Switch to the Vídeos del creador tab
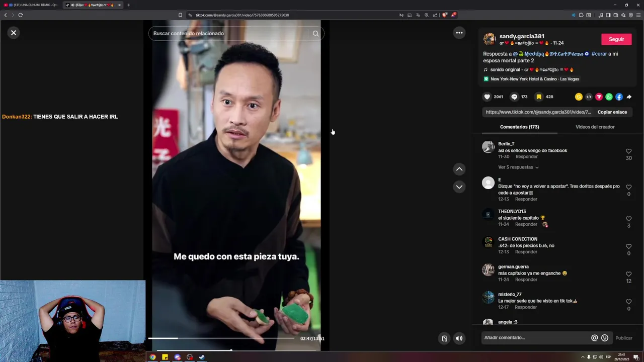The image size is (644, 362). coord(595,127)
